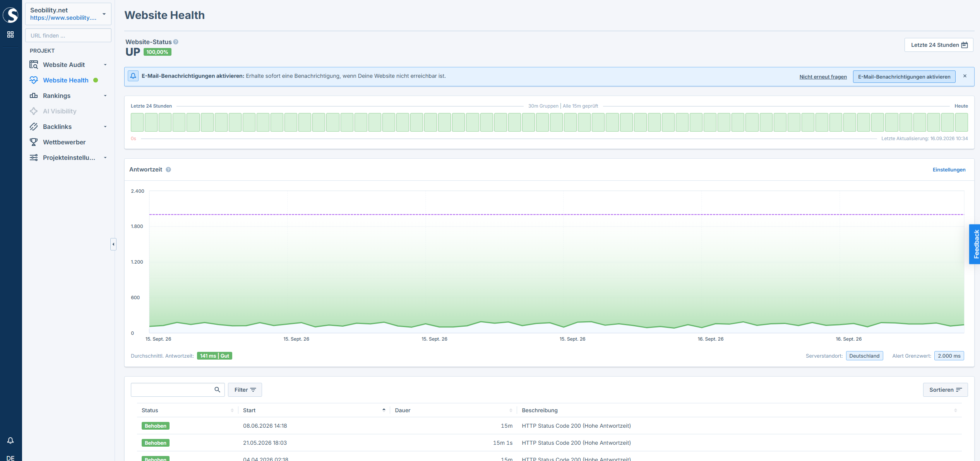Open Backlinks menu item

tap(57, 127)
